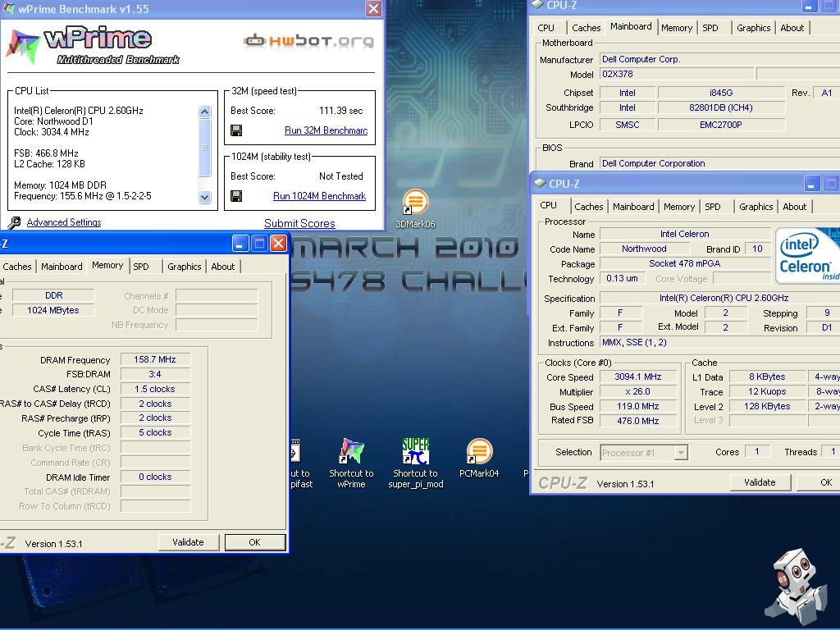Click OK in the CPU-Z Memory window

click(254, 542)
